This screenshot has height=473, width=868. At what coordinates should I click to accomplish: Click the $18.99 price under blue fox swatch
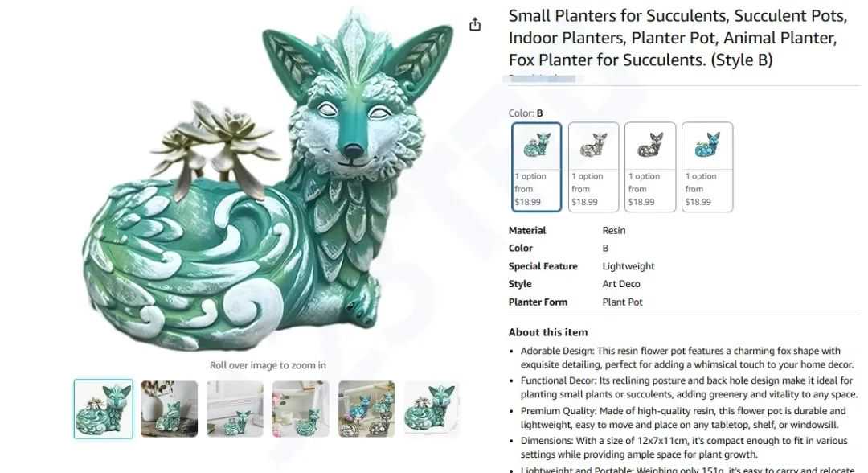pos(698,202)
